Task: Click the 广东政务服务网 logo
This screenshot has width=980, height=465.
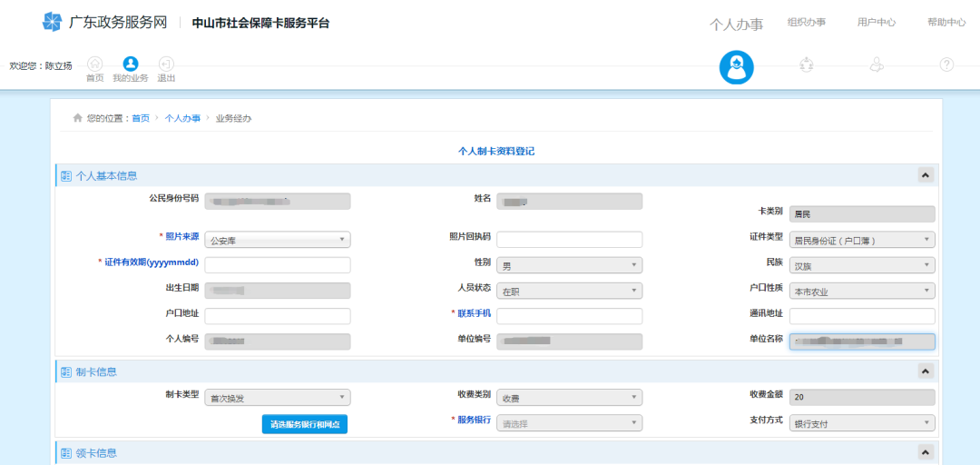Action: point(104,23)
